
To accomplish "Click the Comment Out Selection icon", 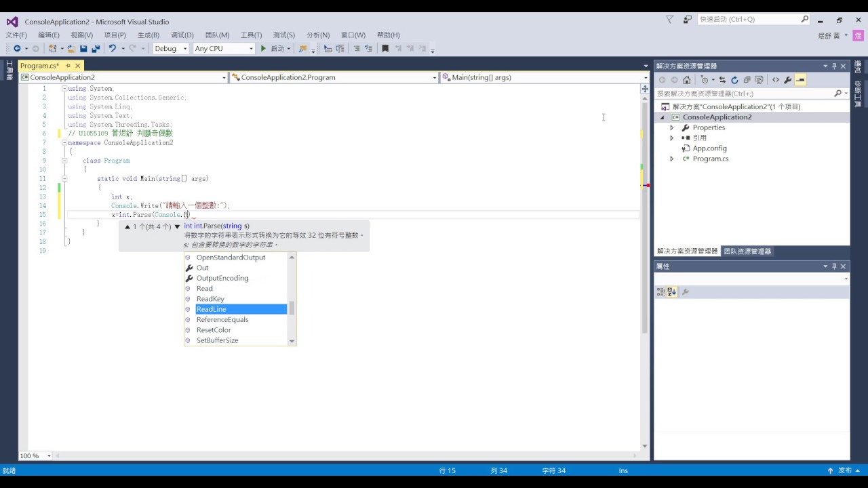I will click(357, 49).
